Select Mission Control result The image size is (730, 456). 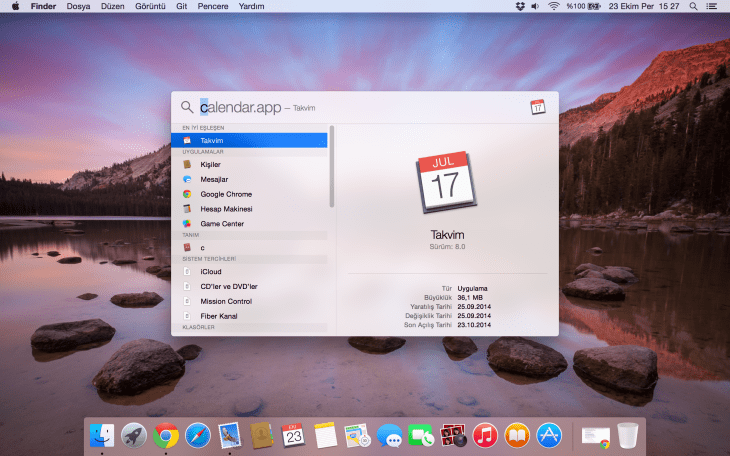tap(249, 301)
